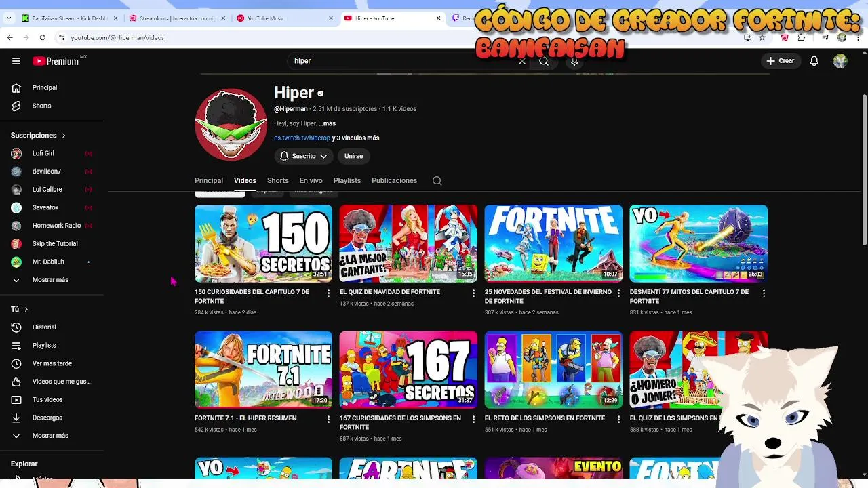This screenshot has width=868, height=488.
Task: Clear the search box with the X
Action: (x=522, y=61)
